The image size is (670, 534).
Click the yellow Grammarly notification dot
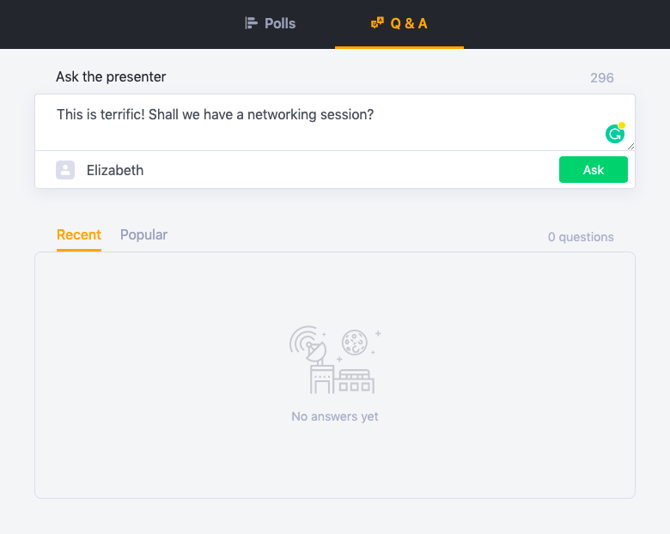[622, 126]
